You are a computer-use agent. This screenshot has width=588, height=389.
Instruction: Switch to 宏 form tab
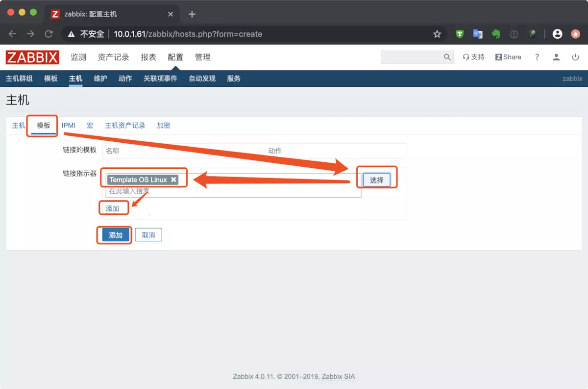(x=90, y=126)
